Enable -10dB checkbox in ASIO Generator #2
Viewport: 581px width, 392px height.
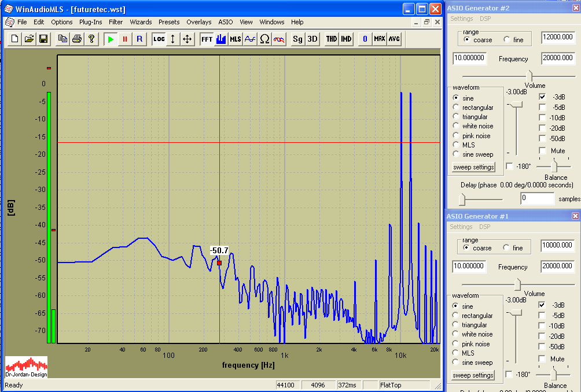tap(542, 118)
